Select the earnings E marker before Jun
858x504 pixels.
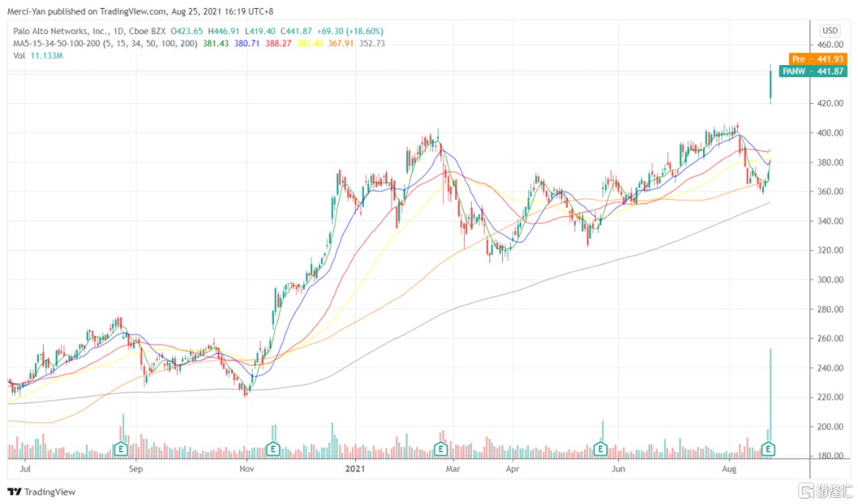coord(602,450)
